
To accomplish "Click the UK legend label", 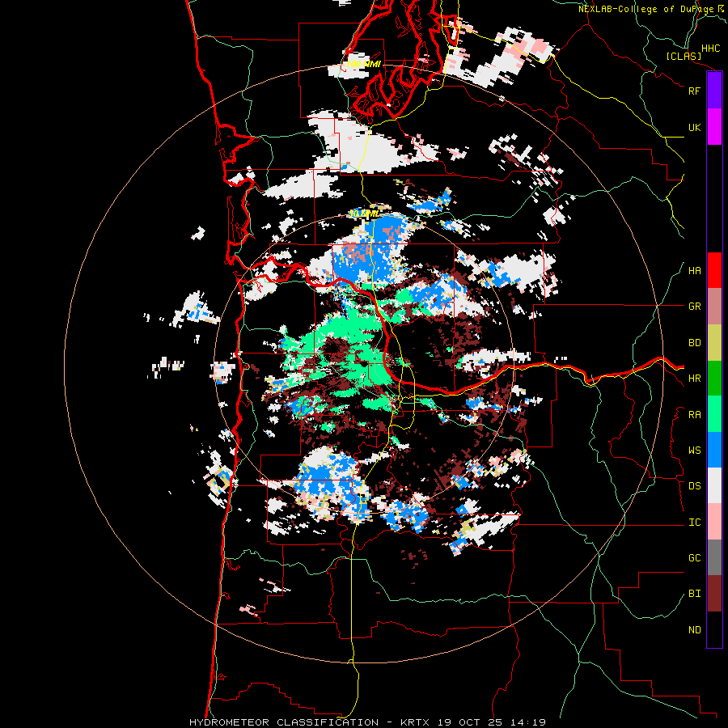I will (x=694, y=127).
